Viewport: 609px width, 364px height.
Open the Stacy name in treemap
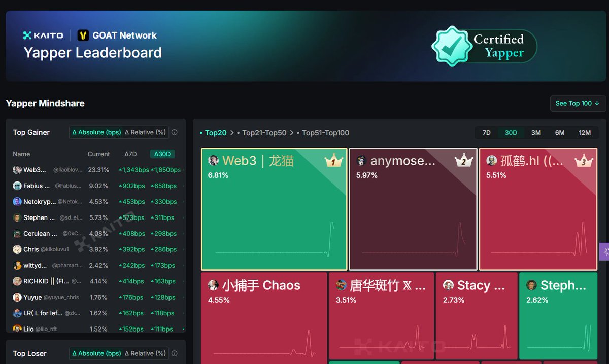[x=481, y=285]
